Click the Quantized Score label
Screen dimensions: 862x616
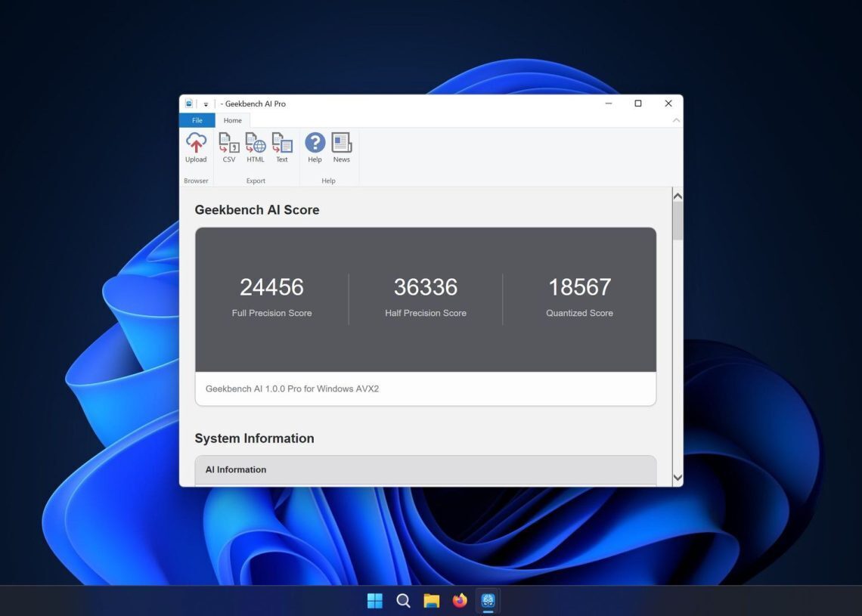579,313
